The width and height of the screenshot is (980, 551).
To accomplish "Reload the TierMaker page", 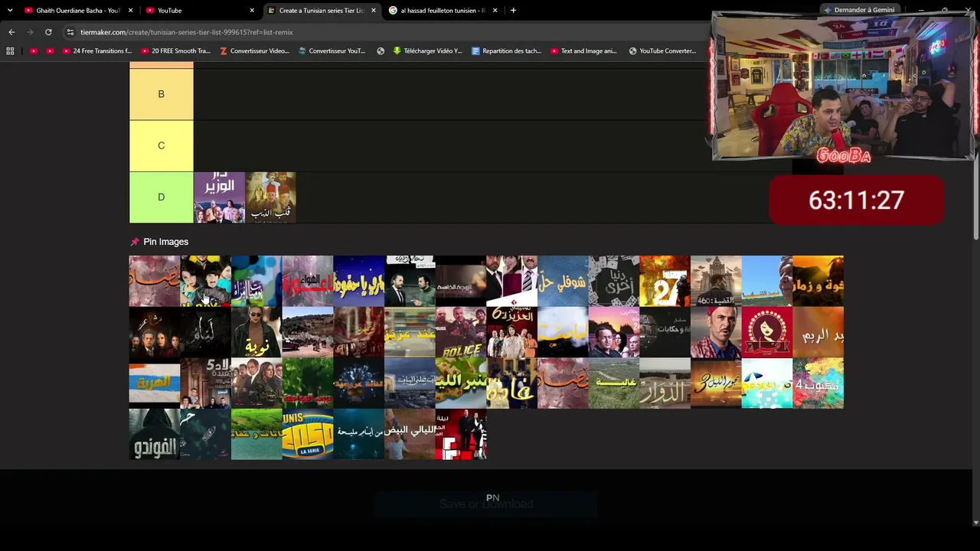I will [48, 32].
